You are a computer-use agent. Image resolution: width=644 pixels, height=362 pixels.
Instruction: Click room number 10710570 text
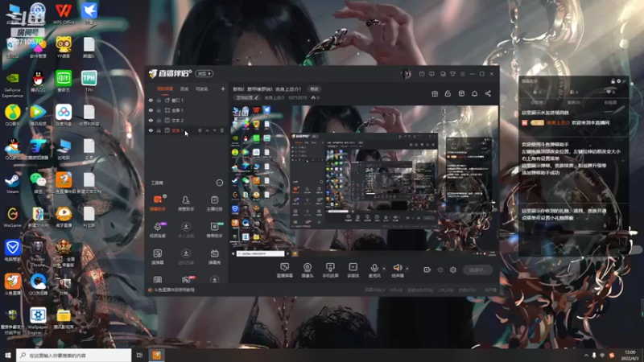pyautogui.click(x=297, y=97)
